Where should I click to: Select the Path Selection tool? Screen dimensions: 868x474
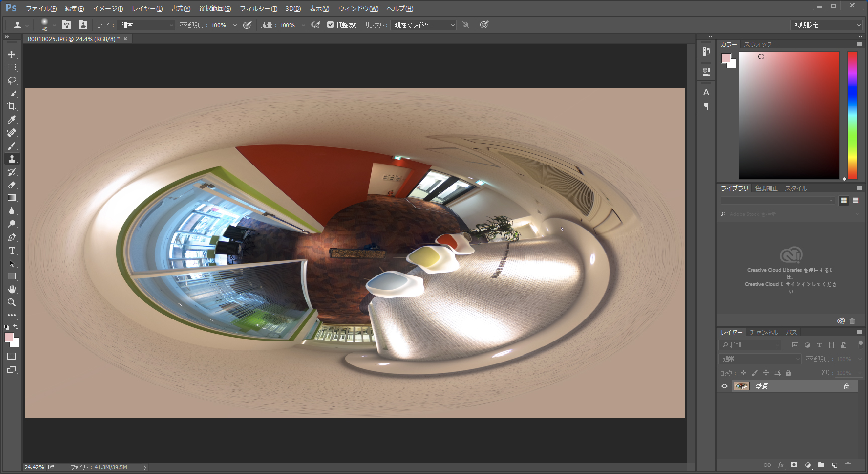12,263
